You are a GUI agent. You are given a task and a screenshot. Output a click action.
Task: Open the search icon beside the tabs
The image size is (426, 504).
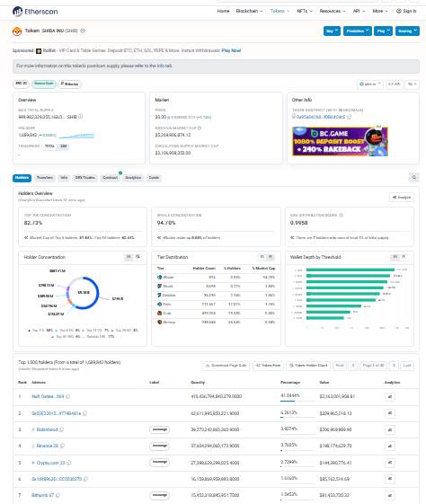(414, 177)
